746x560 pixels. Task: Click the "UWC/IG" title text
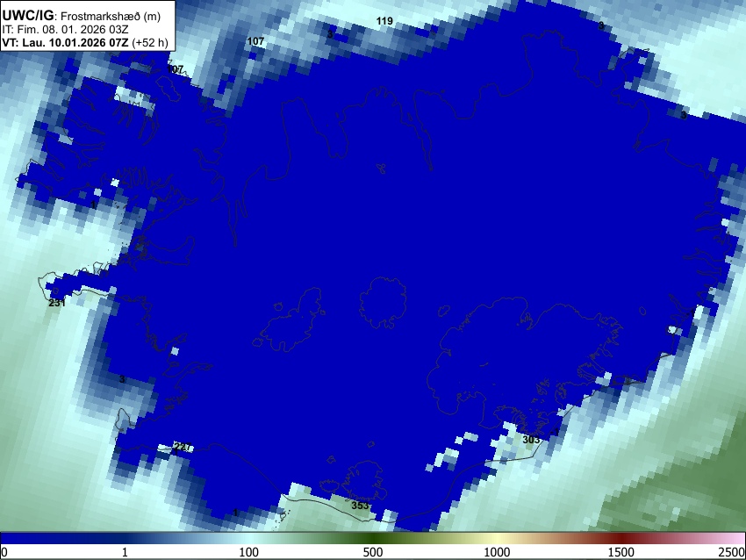point(27,16)
